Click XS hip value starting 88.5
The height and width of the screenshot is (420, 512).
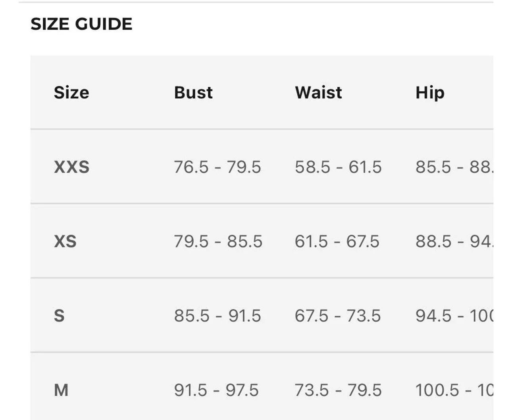(454, 242)
